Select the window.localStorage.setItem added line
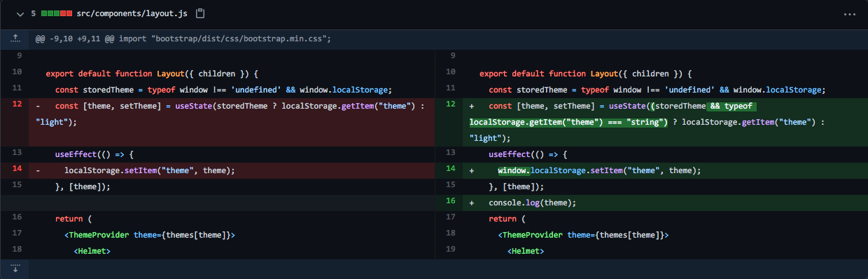 tap(599, 170)
